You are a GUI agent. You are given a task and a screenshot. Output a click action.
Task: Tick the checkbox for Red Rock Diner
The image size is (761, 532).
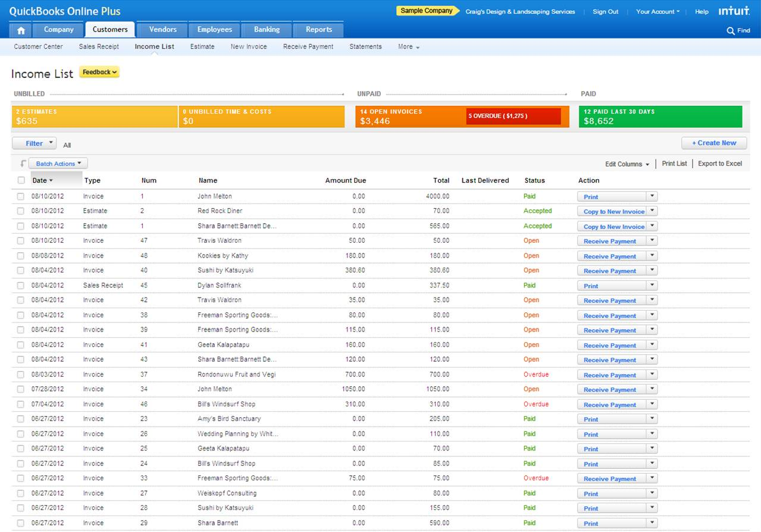click(21, 211)
